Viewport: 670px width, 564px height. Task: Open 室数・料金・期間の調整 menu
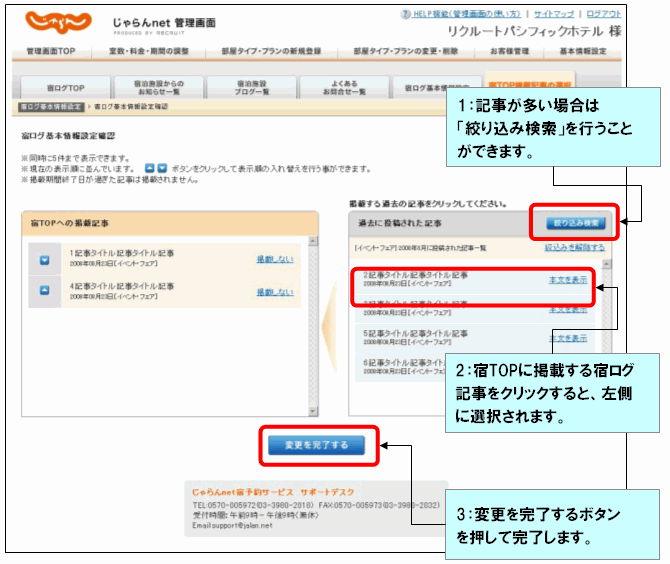point(149,51)
